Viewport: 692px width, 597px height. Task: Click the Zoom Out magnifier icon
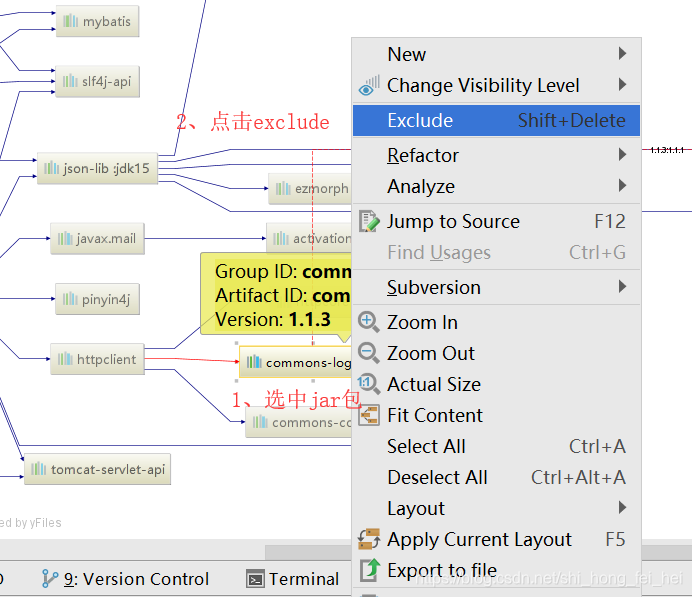pyautogui.click(x=369, y=353)
